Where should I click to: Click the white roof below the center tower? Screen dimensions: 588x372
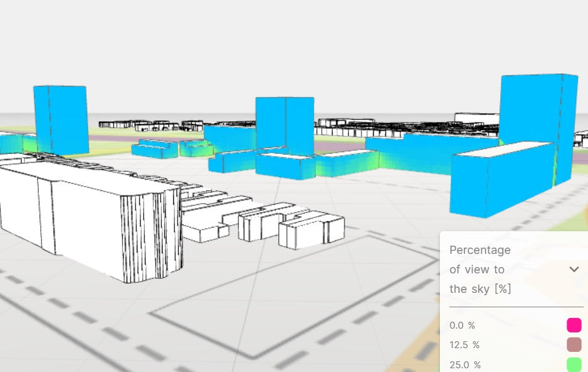pyautogui.click(x=286, y=155)
